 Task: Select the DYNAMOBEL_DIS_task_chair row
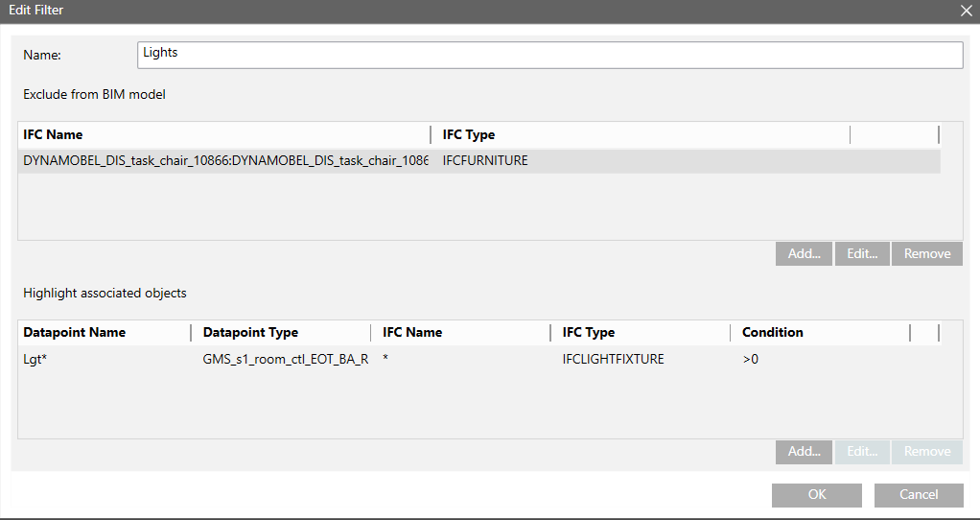pos(225,161)
